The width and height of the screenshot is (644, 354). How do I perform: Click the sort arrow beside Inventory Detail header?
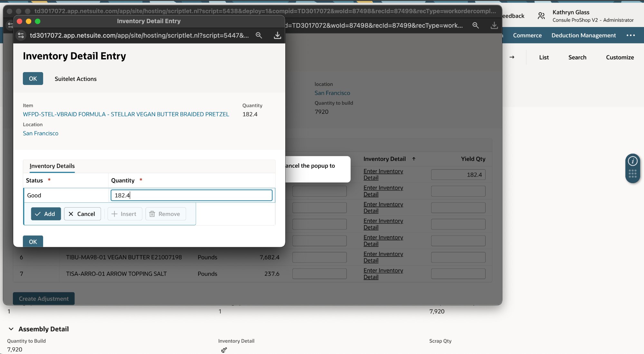[414, 159]
